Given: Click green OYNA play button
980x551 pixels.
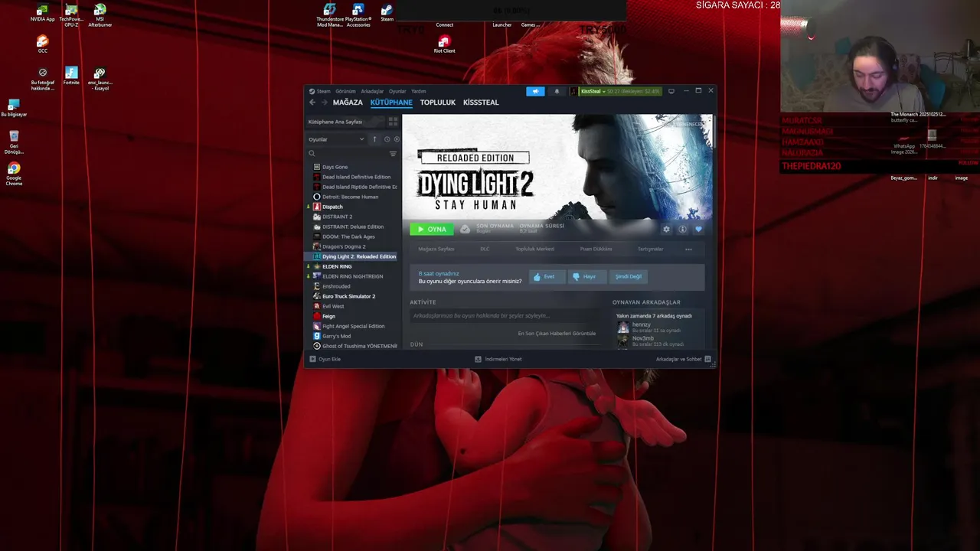Looking at the screenshot, I should pos(431,229).
